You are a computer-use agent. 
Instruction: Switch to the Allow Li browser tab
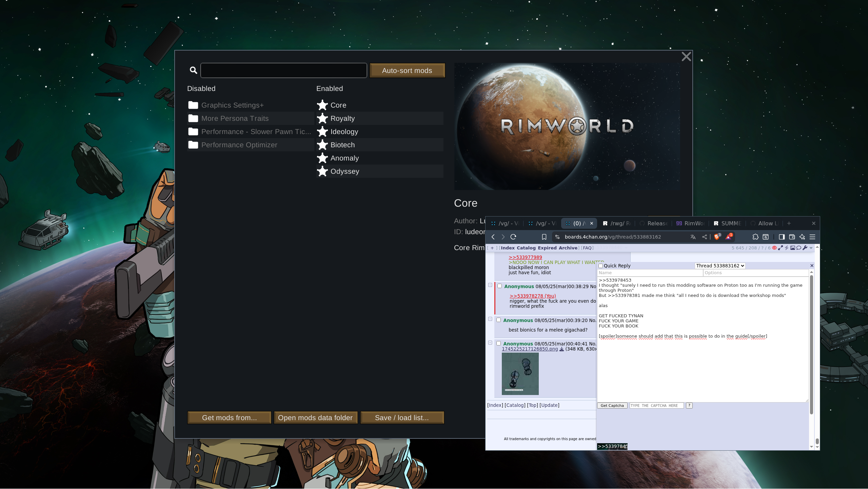pos(765,223)
